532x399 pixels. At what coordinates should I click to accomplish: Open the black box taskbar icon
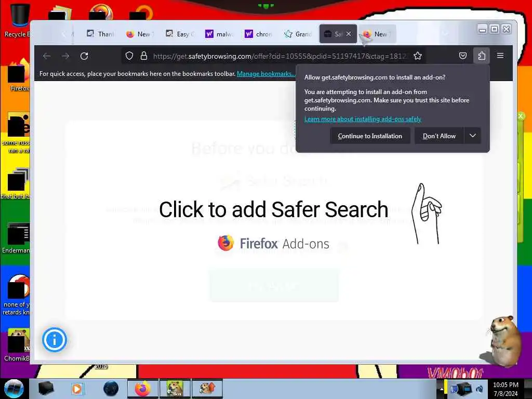point(46,389)
